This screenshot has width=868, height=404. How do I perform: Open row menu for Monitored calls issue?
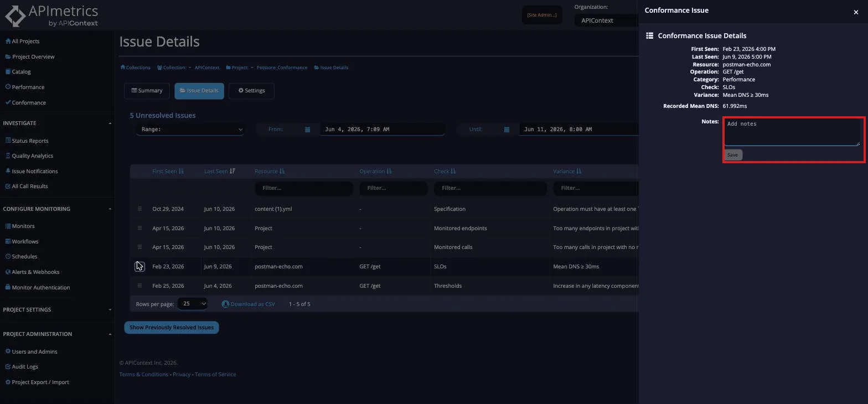click(139, 247)
